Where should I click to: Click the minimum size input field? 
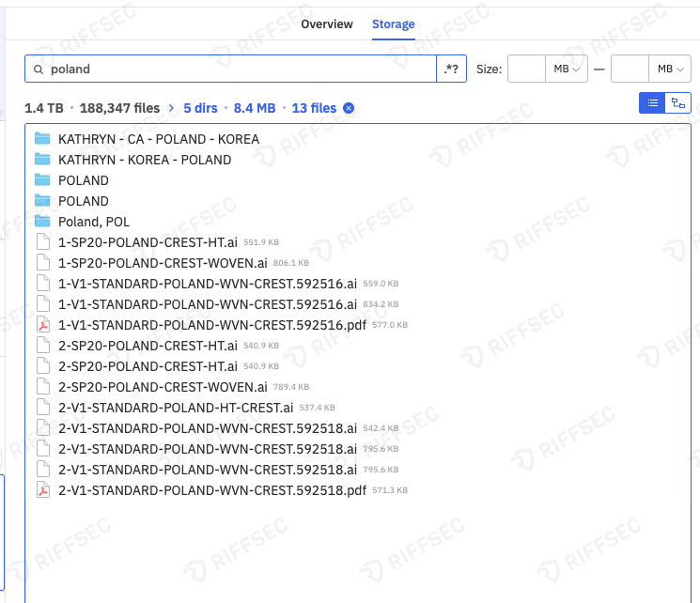click(526, 69)
